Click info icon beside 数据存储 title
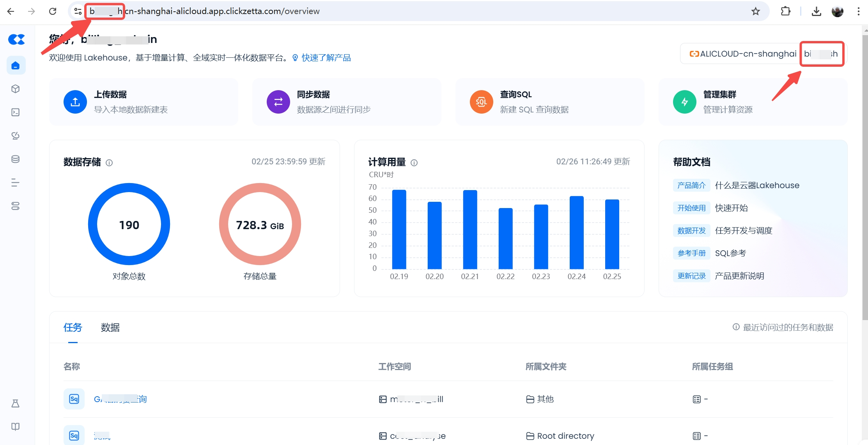868x445 pixels. 109,163
